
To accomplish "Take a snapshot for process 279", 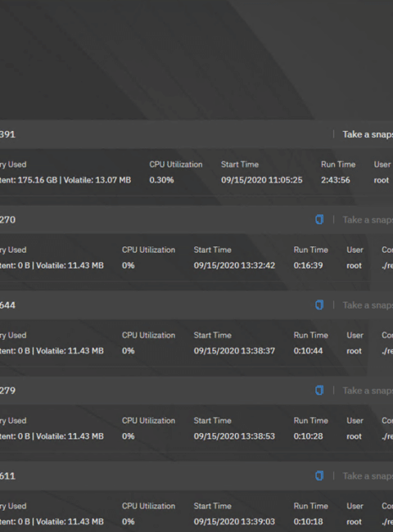I will tap(368, 391).
